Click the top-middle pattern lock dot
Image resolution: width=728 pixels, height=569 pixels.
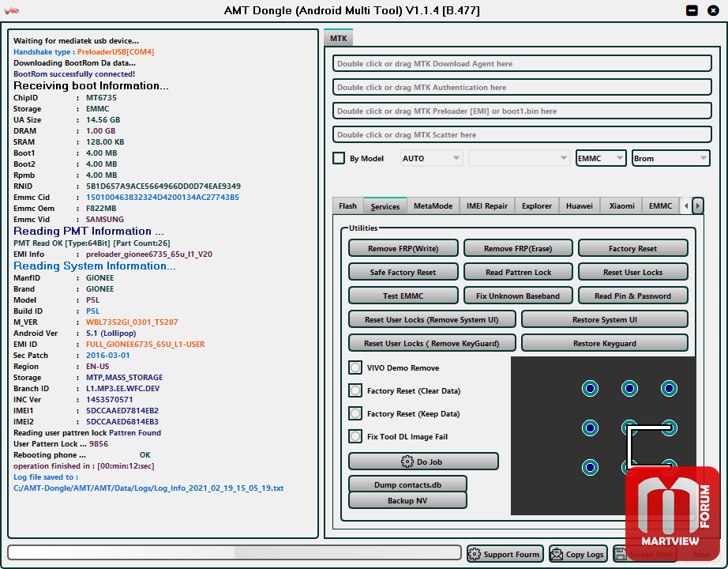point(629,388)
